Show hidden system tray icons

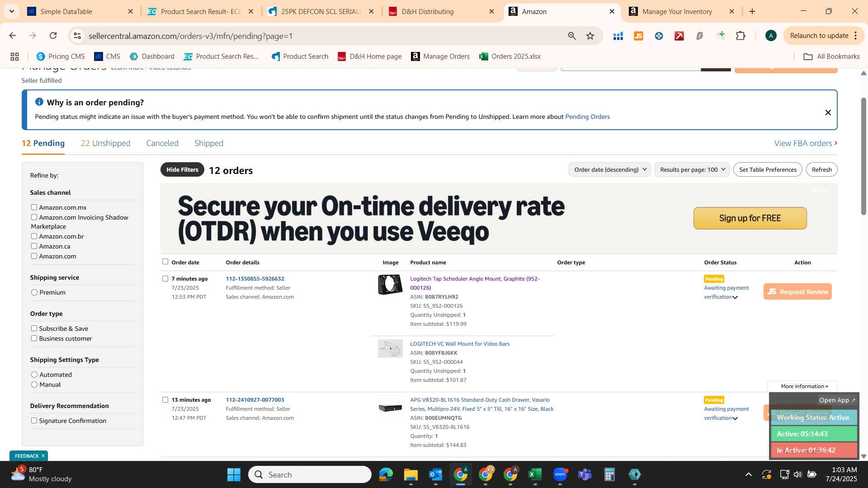point(748,474)
